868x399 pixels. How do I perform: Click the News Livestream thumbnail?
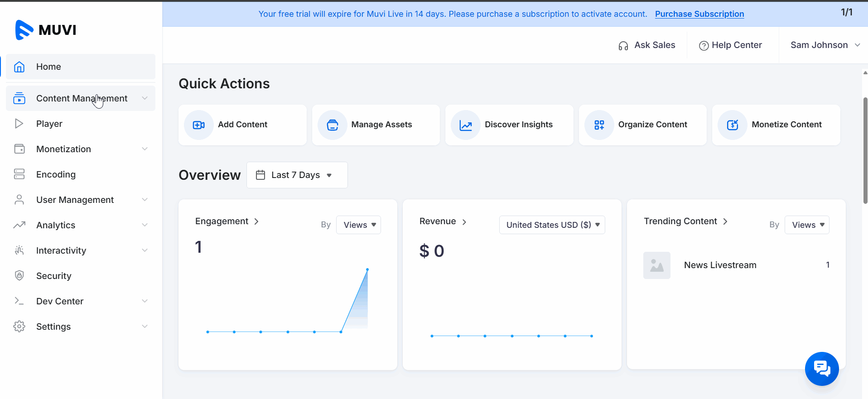[656, 265]
